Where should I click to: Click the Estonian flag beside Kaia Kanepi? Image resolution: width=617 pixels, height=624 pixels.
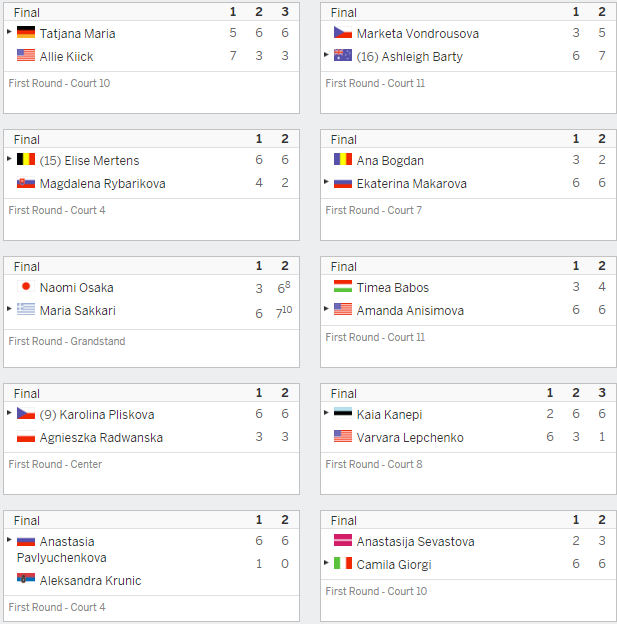[343, 413]
